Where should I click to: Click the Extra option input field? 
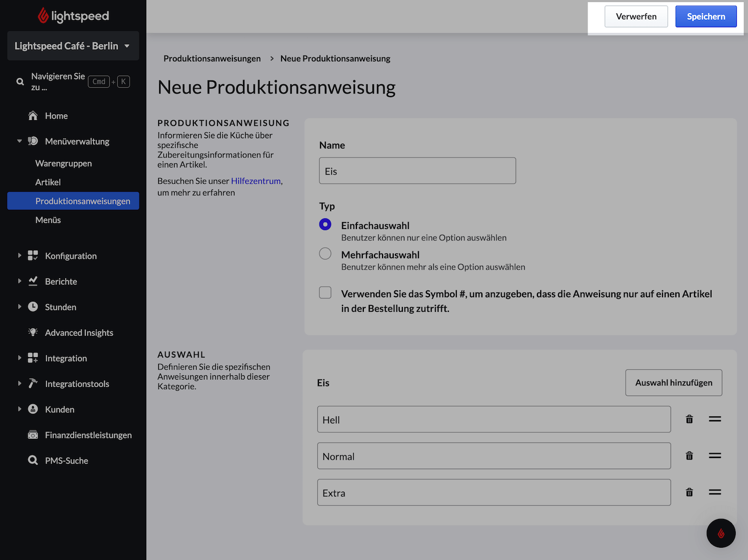tap(494, 492)
